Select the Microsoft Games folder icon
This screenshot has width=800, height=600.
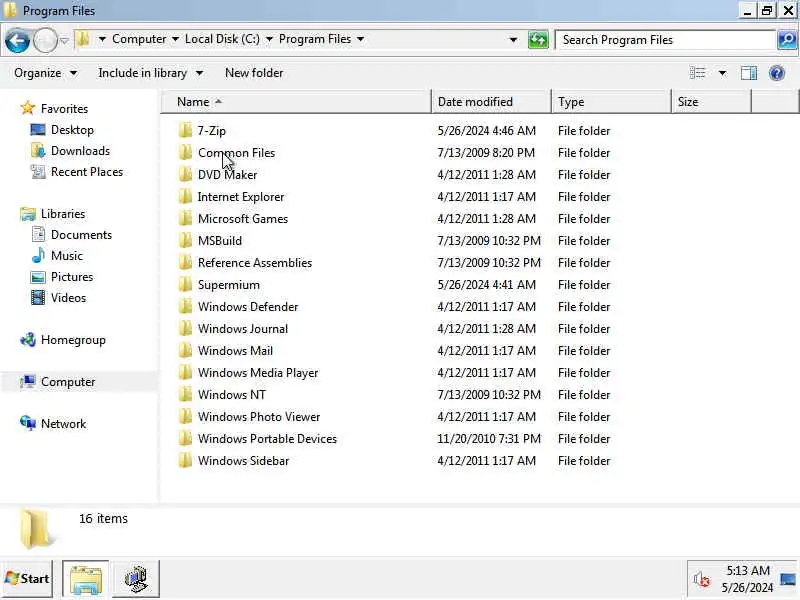tap(185, 218)
